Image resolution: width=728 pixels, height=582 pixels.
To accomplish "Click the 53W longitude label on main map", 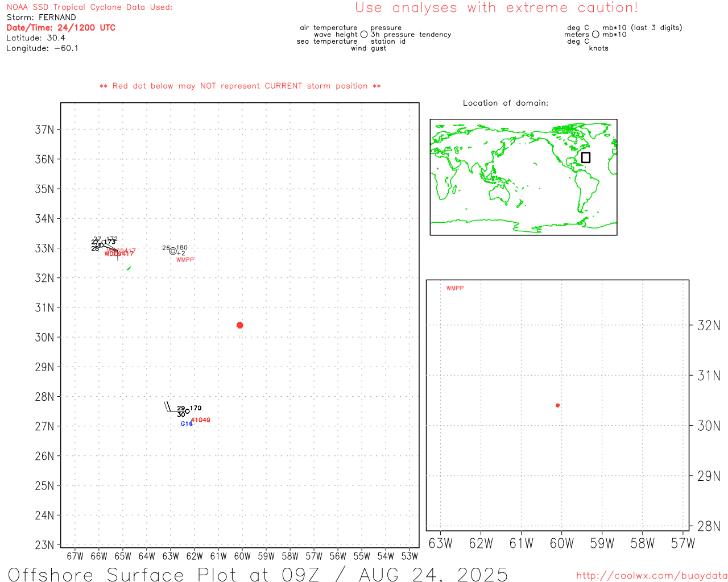I will coord(409,556).
